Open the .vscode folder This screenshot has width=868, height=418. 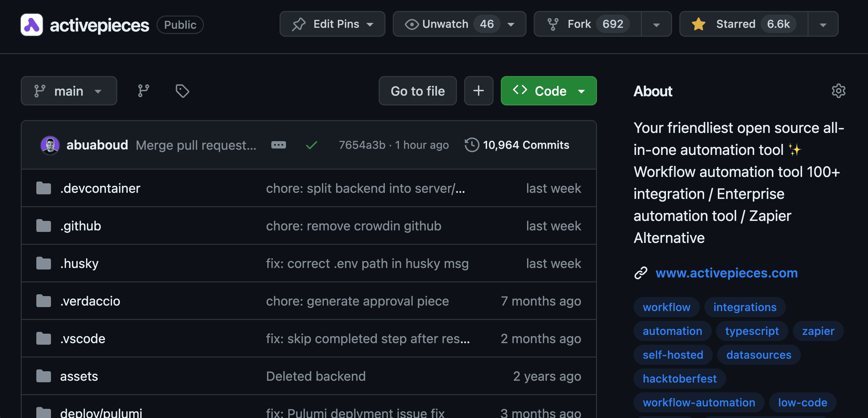tap(82, 338)
